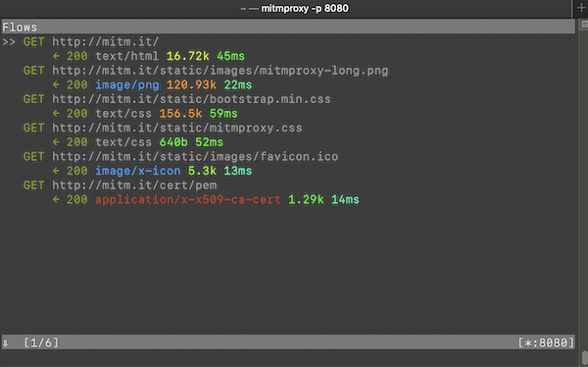Select the mitmproxy.css request flow
This screenshot has width=588, height=367.
[163, 128]
